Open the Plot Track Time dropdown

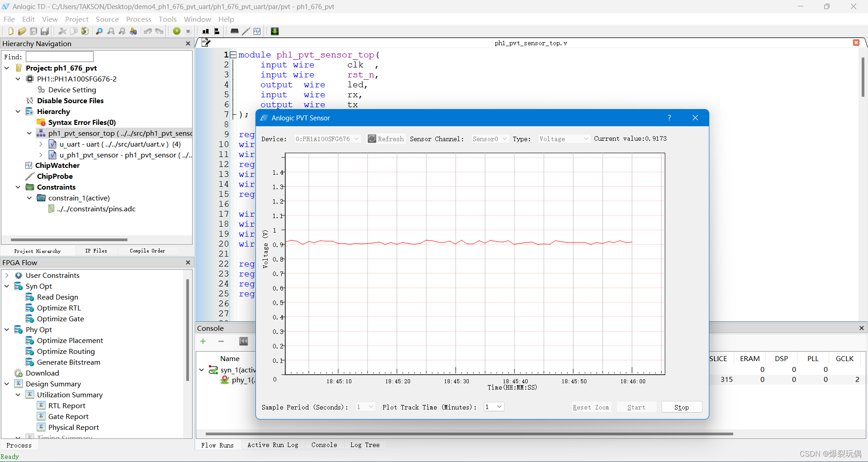pos(494,407)
